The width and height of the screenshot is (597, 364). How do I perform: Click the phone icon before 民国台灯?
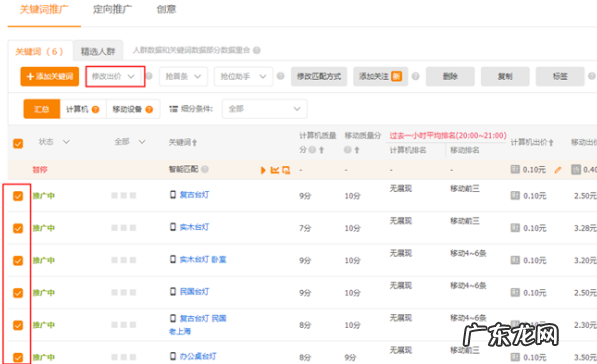click(173, 292)
